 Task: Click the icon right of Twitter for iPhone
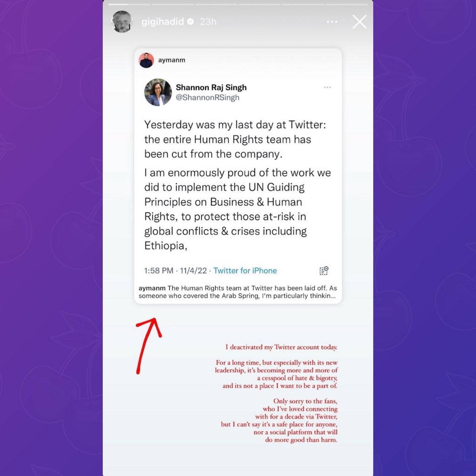coord(324,271)
